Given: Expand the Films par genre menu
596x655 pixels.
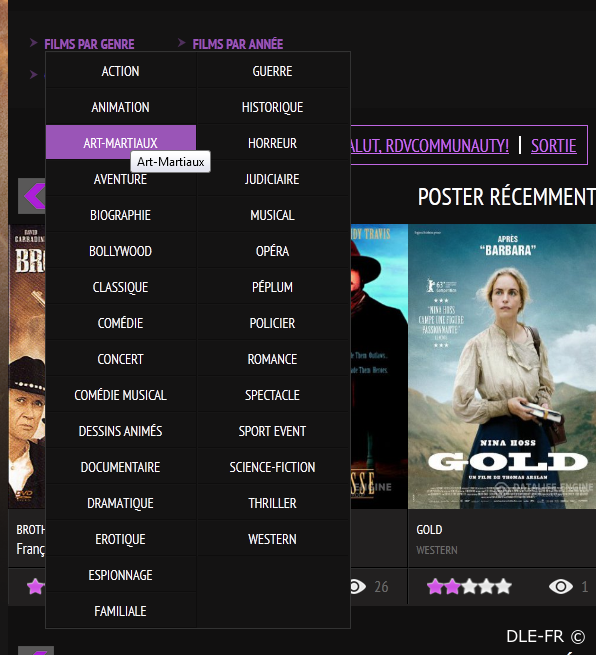Looking at the screenshot, I should pyautogui.click(x=89, y=44).
